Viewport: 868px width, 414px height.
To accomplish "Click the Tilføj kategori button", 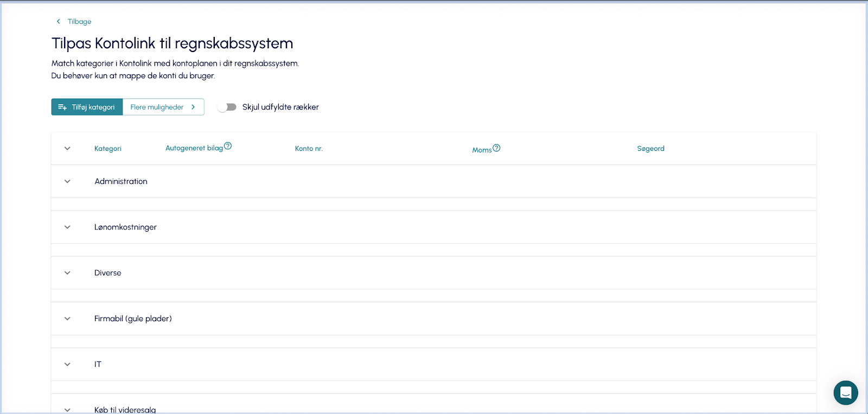I will [x=87, y=107].
